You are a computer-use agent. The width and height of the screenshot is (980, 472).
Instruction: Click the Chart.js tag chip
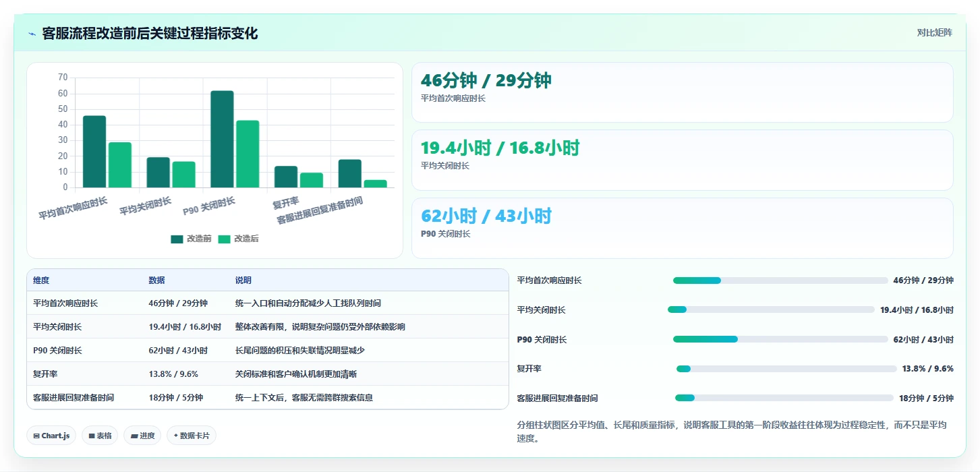click(52, 436)
